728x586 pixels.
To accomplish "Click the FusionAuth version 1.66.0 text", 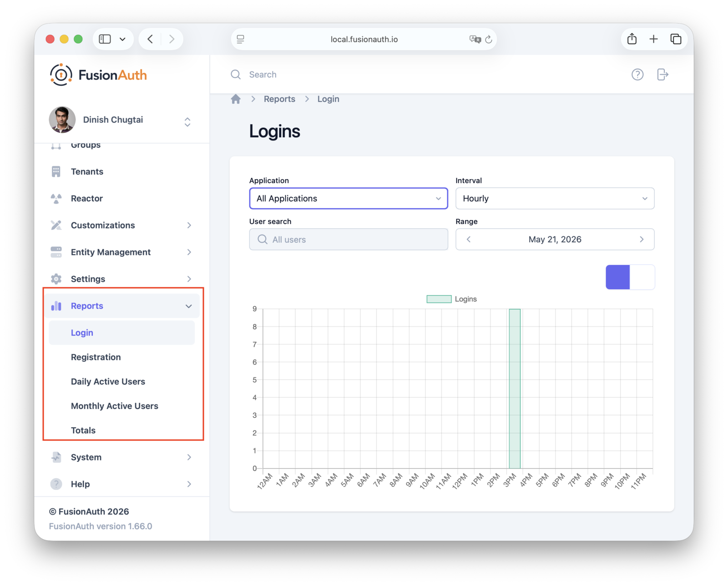I will (x=101, y=526).
